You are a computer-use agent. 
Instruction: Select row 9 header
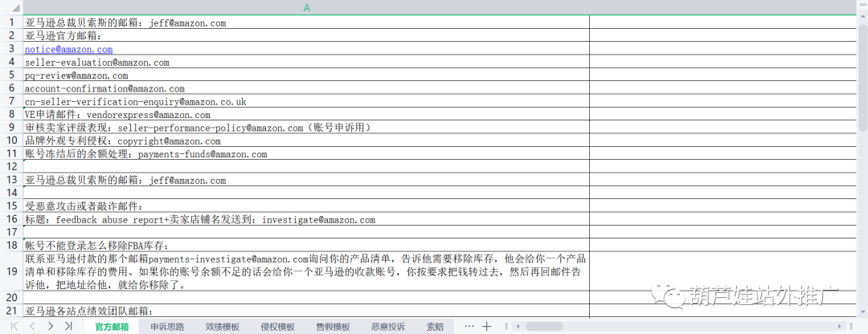pos(11,128)
